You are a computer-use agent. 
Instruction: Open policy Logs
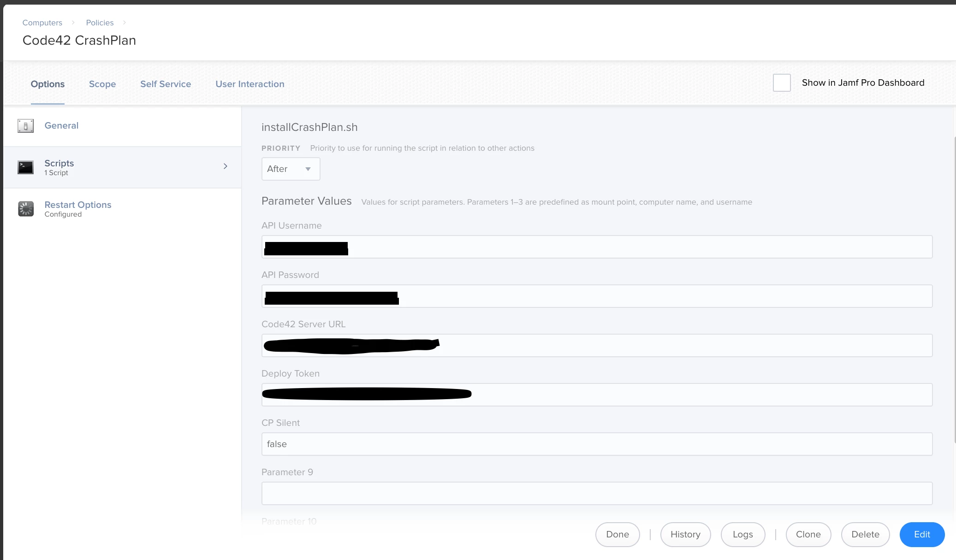[743, 535]
